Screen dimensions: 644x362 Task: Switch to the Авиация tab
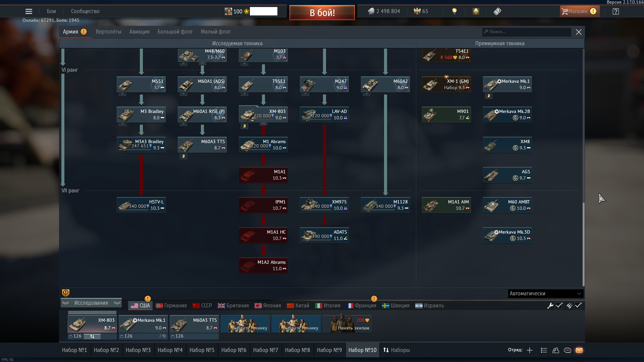coord(139,32)
